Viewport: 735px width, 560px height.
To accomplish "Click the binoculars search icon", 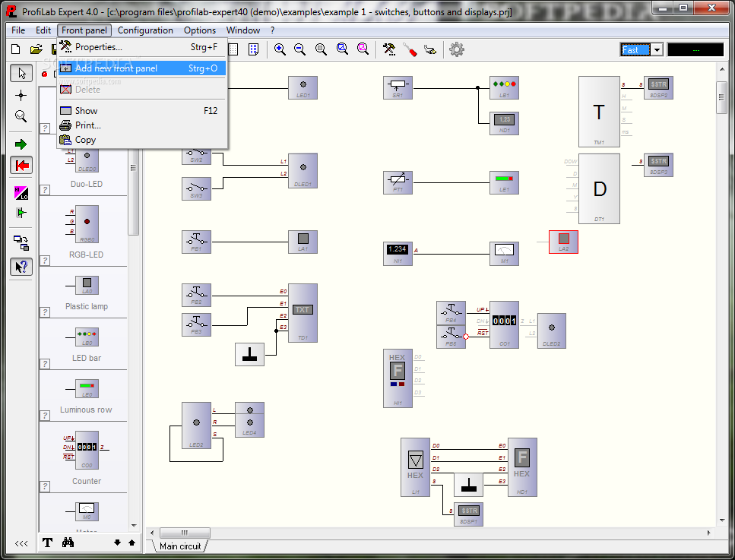I will [x=68, y=543].
